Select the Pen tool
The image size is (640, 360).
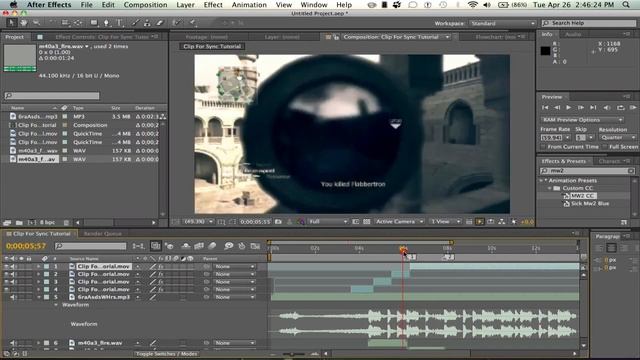click(x=107, y=23)
